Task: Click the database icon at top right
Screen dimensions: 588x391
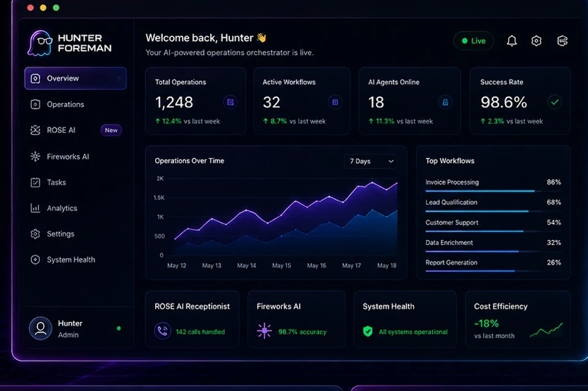Action: click(562, 41)
